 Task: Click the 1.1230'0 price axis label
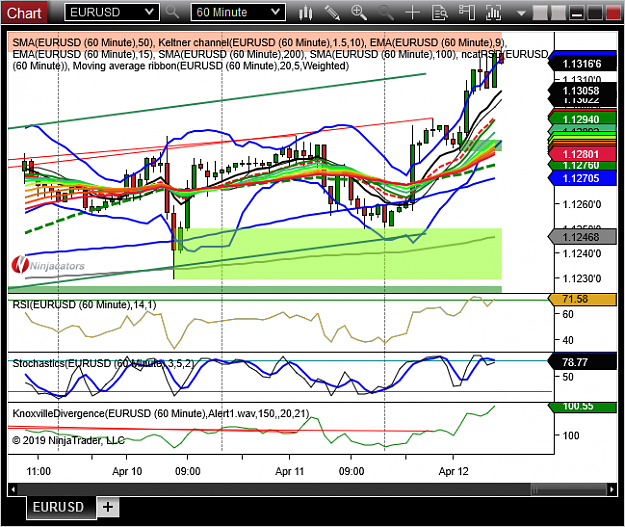click(x=582, y=278)
